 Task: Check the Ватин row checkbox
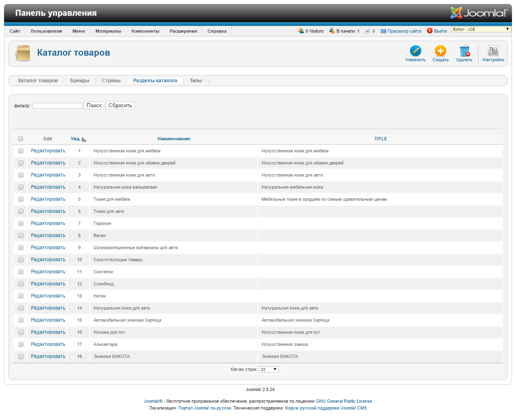(x=21, y=235)
